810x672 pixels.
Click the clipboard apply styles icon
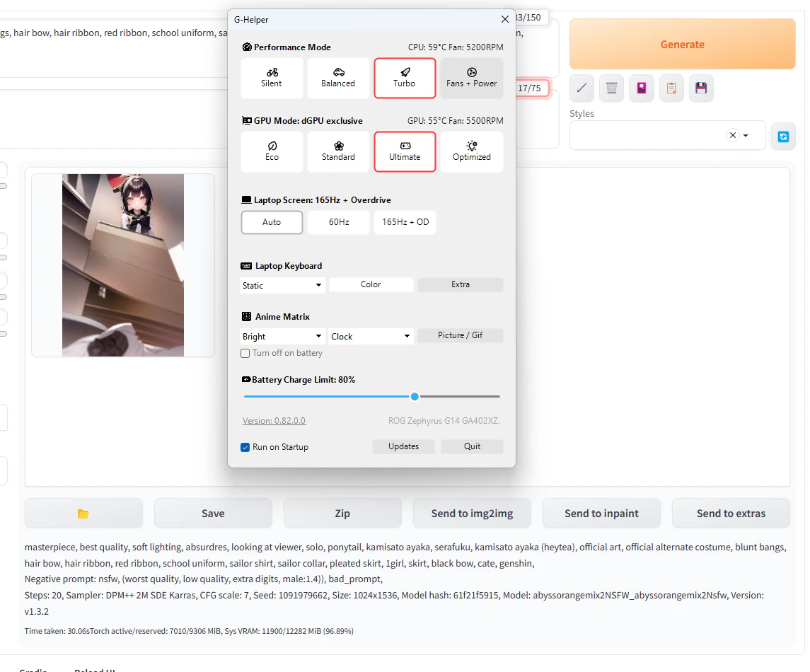(671, 88)
